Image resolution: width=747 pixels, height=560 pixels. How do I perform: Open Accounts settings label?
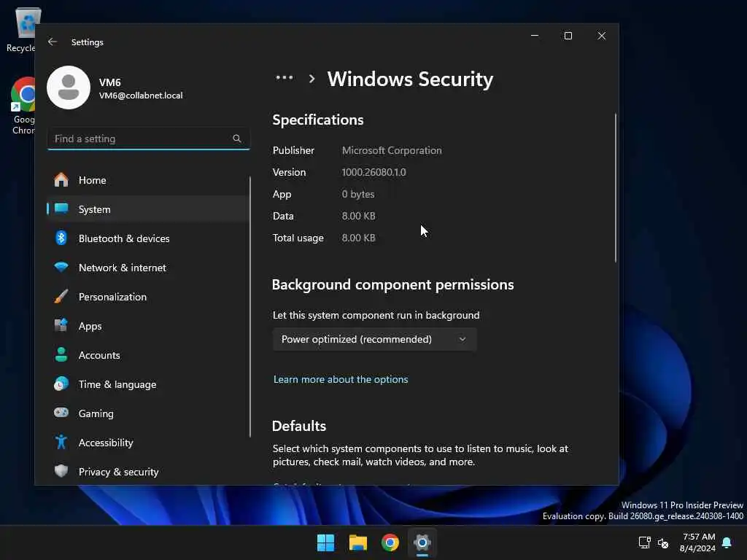[x=99, y=355]
